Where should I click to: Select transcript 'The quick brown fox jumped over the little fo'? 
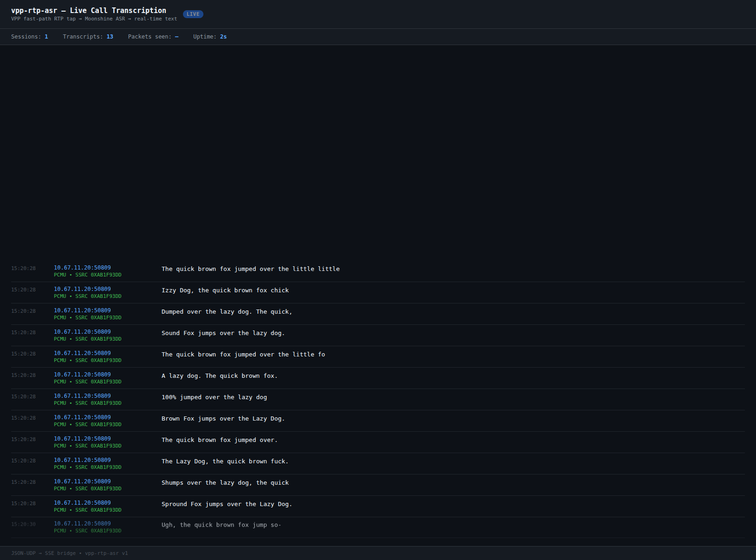(x=243, y=355)
